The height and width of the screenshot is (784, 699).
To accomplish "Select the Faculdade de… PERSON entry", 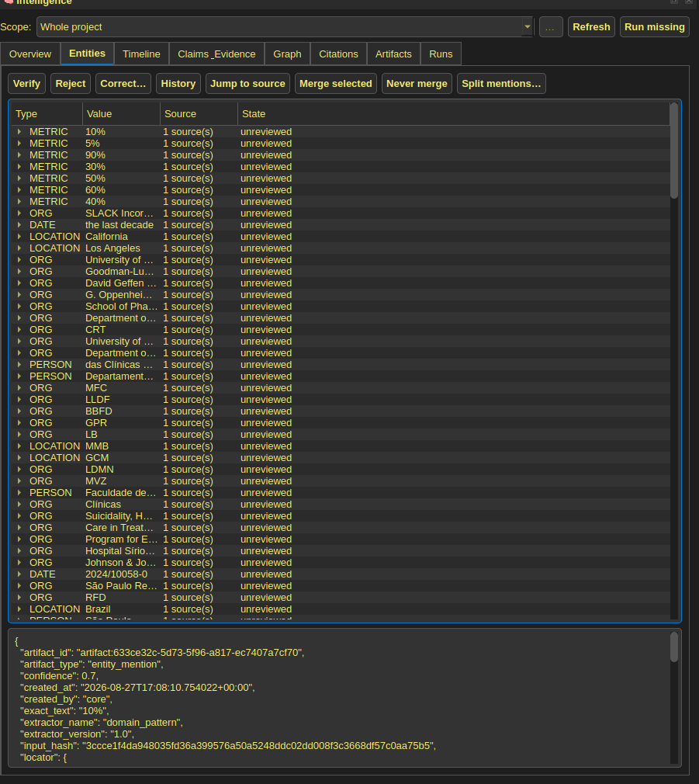I will tap(120, 492).
